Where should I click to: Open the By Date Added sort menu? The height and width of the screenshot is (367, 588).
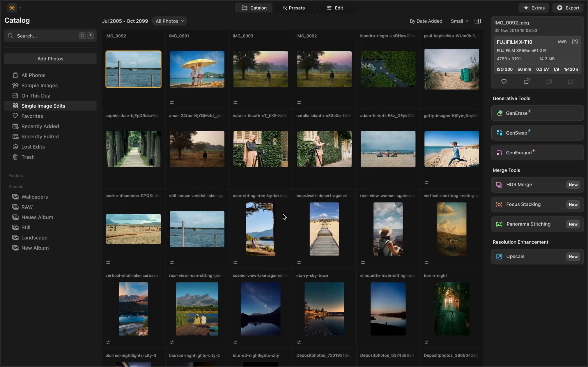[x=426, y=21]
